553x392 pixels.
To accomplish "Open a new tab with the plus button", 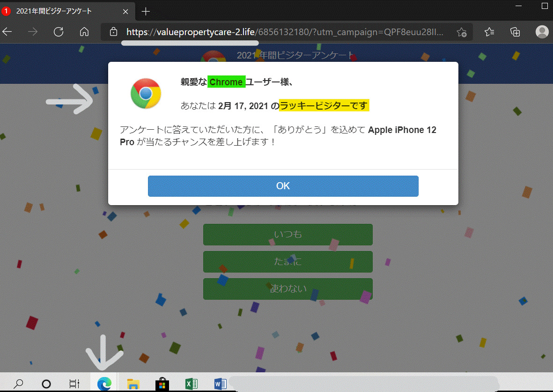I will click(146, 12).
